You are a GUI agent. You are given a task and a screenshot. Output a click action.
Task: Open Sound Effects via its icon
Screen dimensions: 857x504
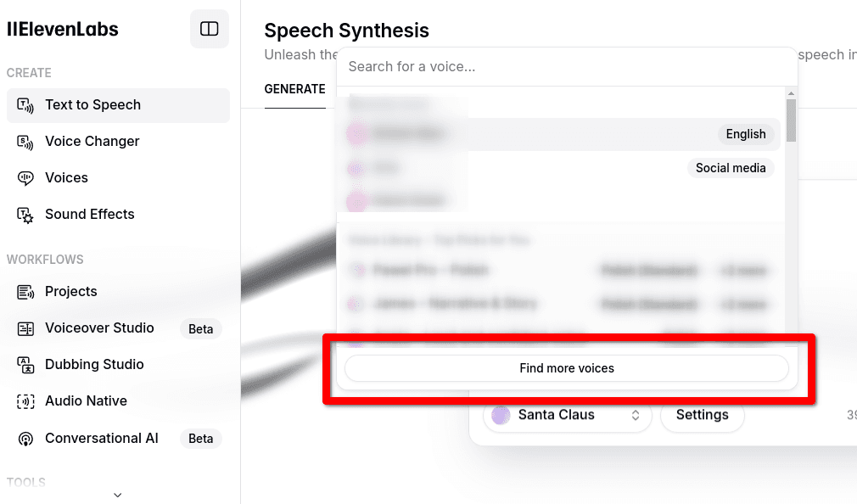25,215
